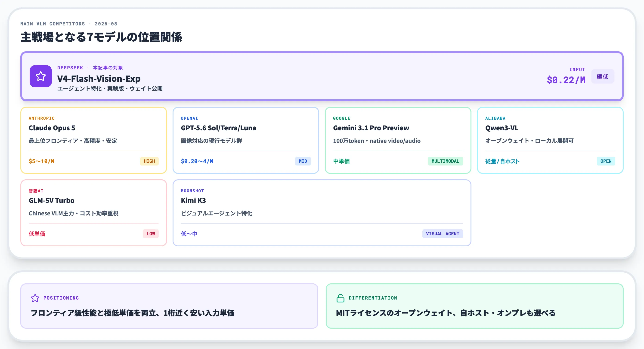
Task: Click the GOOGLE vendor label
Action: tap(341, 118)
